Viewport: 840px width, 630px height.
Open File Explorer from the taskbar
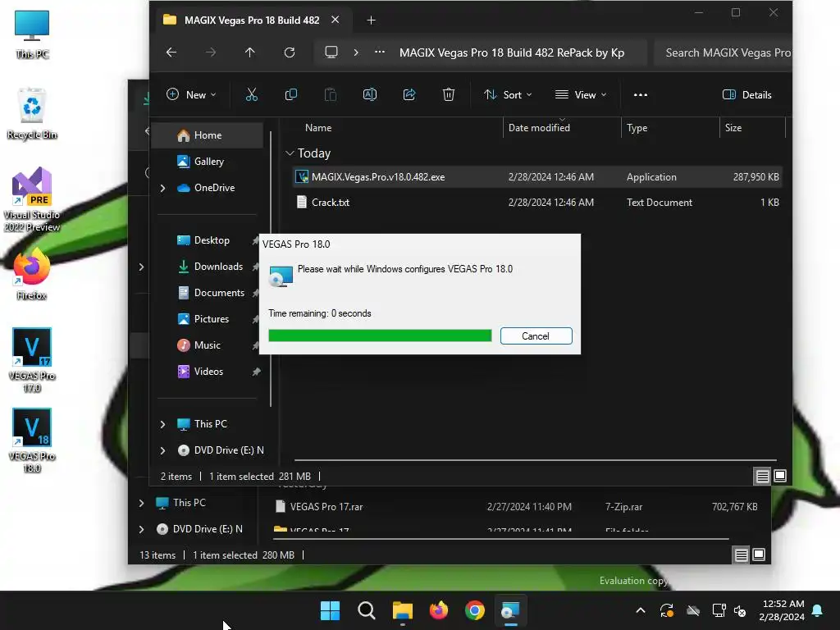click(402, 610)
